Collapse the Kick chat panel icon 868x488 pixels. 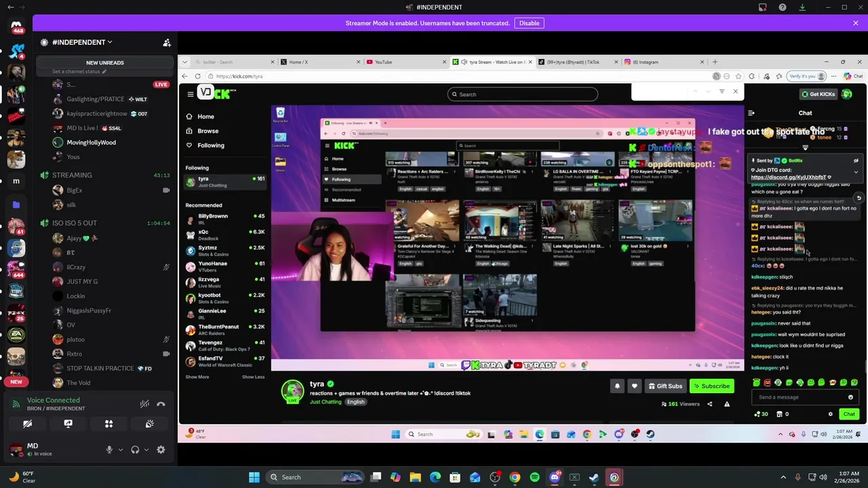point(751,113)
